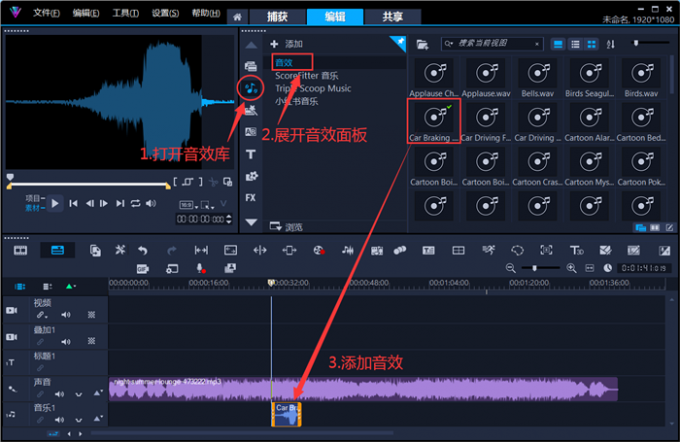This screenshot has width=680, height=442.
Task: Click the import media folder icon
Action: pyautogui.click(x=422, y=44)
